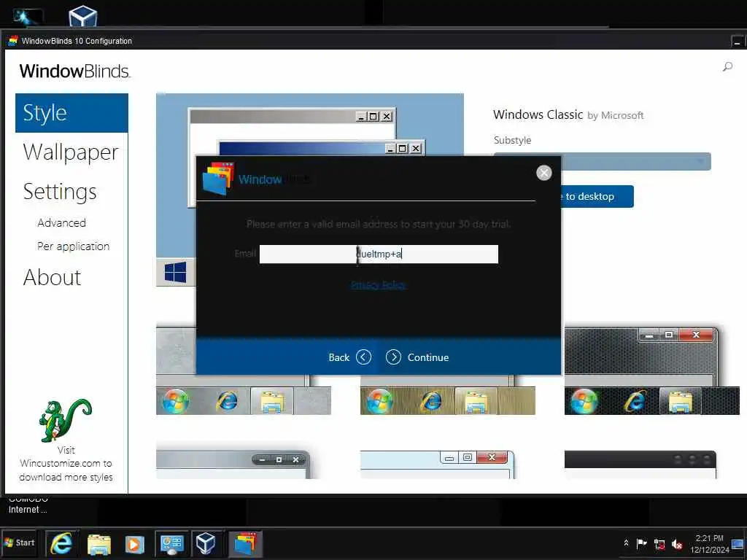The width and height of the screenshot is (747, 560).
Task: Click the Show desktop tray icon
Action: (738, 544)
